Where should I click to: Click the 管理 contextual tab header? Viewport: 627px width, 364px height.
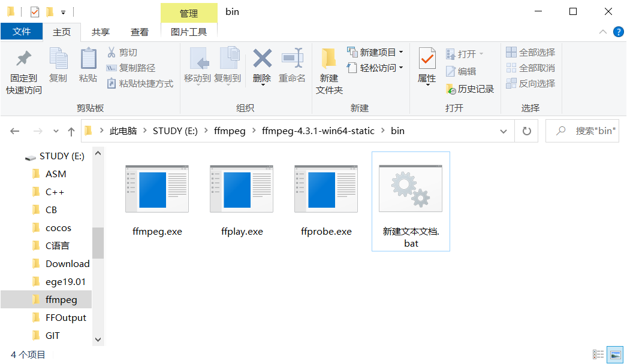tap(189, 13)
